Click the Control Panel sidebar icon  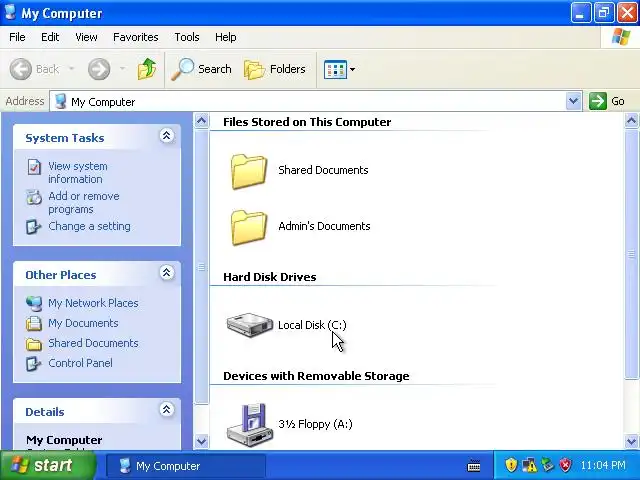33,364
